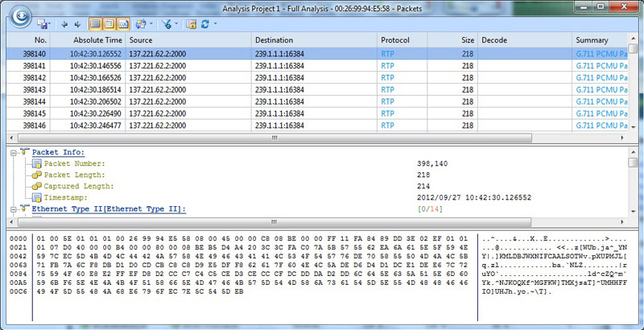Viewport: 644px width, 330px height.
Task: Open the Capsa application orb menu
Action: point(21,16)
